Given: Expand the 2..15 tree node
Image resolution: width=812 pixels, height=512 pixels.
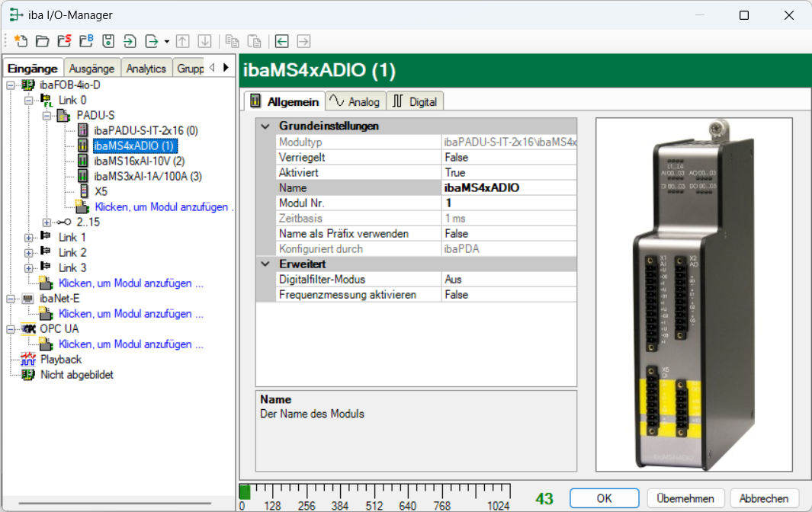Looking at the screenshot, I should (47, 222).
